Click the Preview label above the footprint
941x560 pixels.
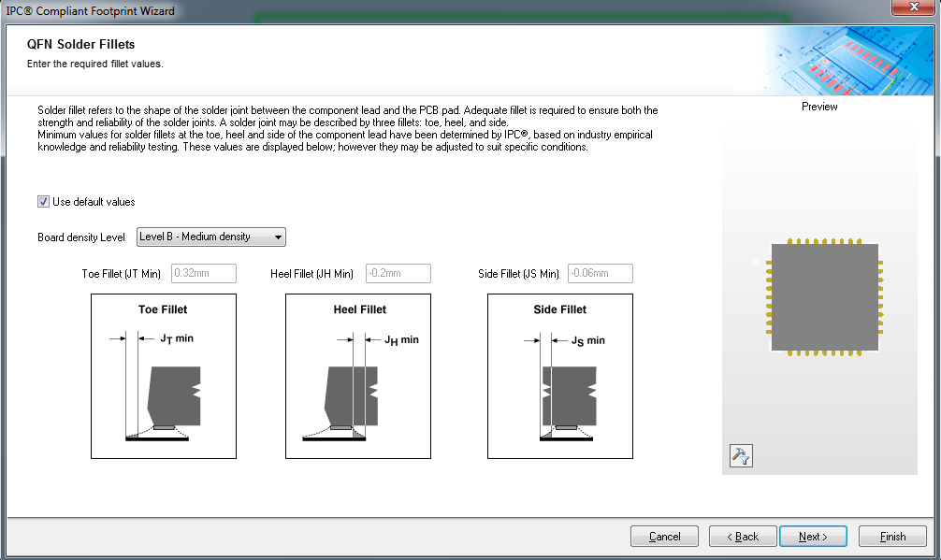819,107
